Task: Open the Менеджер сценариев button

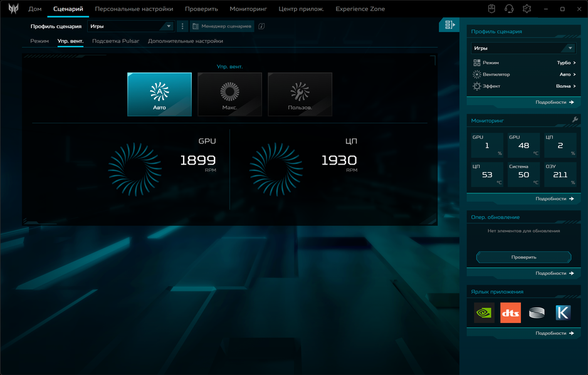Action: pyautogui.click(x=222, y=26)
